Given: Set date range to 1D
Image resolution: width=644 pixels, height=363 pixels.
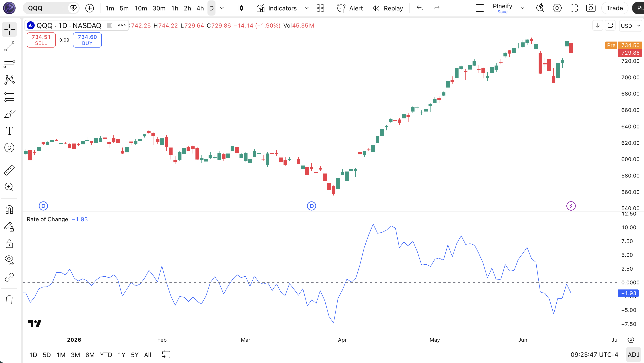Looking at the screenshot, I should tap(33, 355).
